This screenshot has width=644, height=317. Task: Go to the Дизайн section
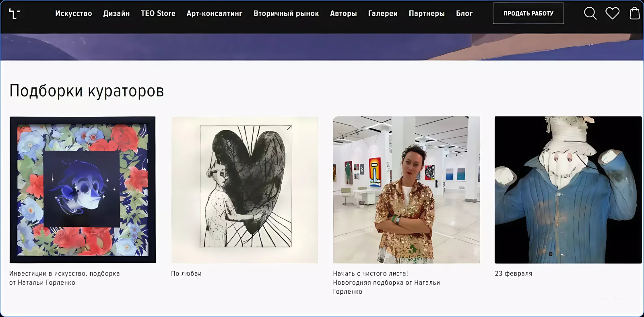116,13
